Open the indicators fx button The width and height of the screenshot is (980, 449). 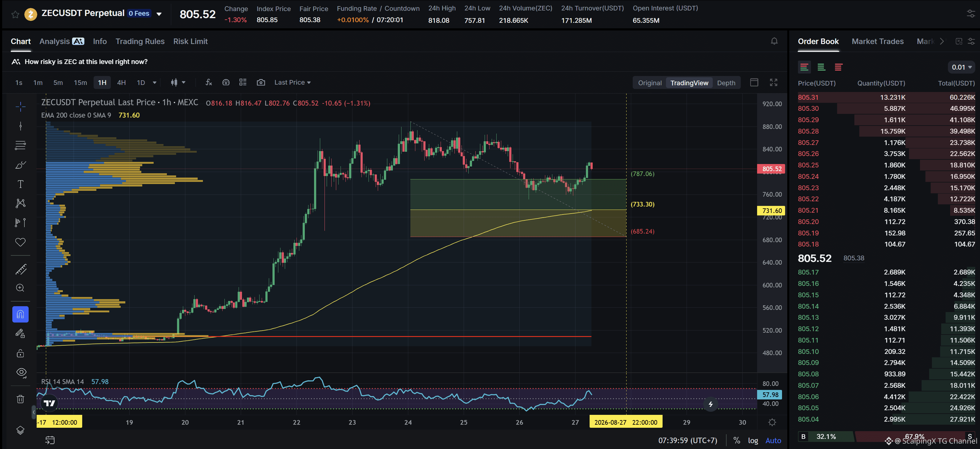(x=208, y=82)
